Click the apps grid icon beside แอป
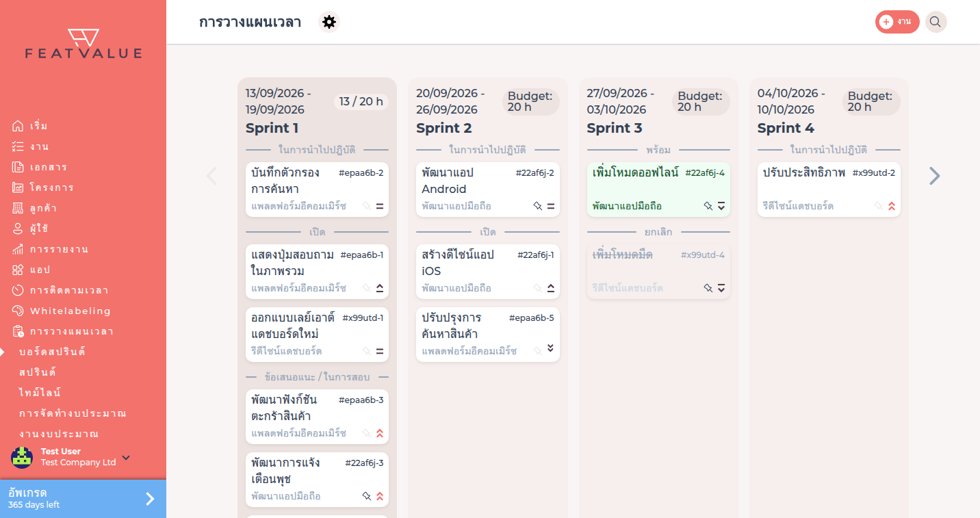 [18, 270]
